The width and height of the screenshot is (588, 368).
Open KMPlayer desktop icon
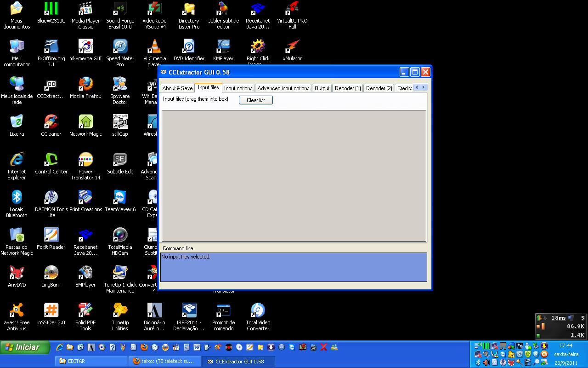click(x=223, y=50)
